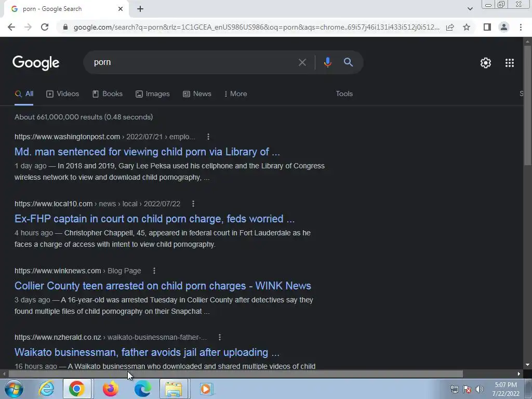
Task: Share this page icon in address bar
Action: (x=450, y=27)
